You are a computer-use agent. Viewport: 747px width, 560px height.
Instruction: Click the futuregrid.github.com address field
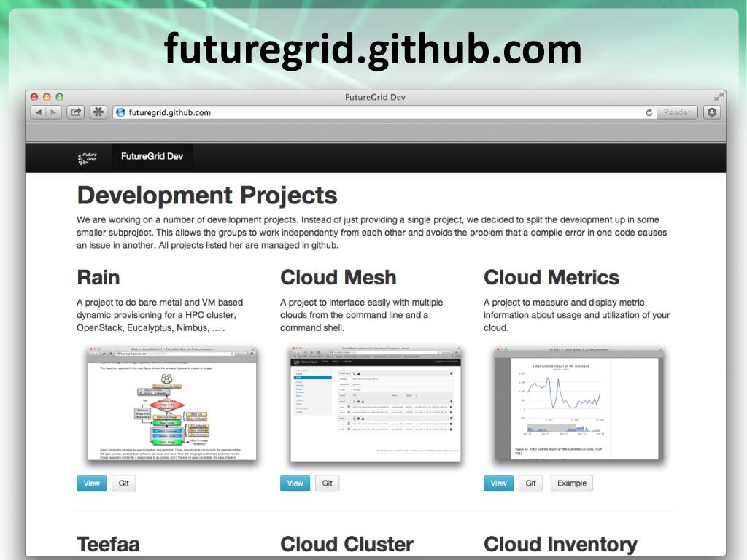pyautogui.click(x=385, y=112)
